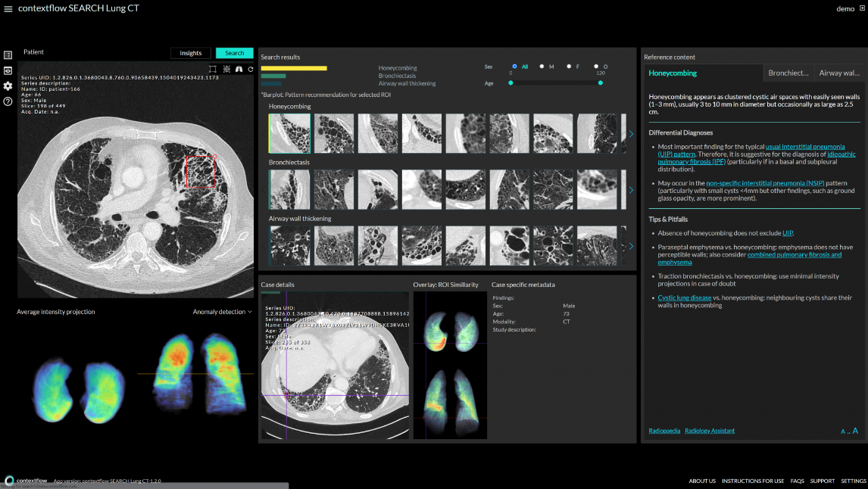Switch to the Bronchiectasis reference tab
The image size is (868, 489).
(788, 73)
